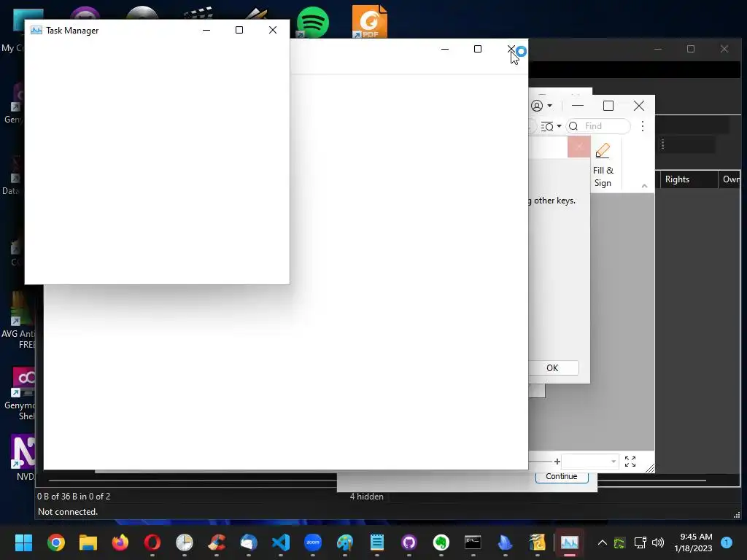The width and height of the screenshot is (747, 560).
Task: Open the Opera browser taskbar icon
Action: click(152, 542)
